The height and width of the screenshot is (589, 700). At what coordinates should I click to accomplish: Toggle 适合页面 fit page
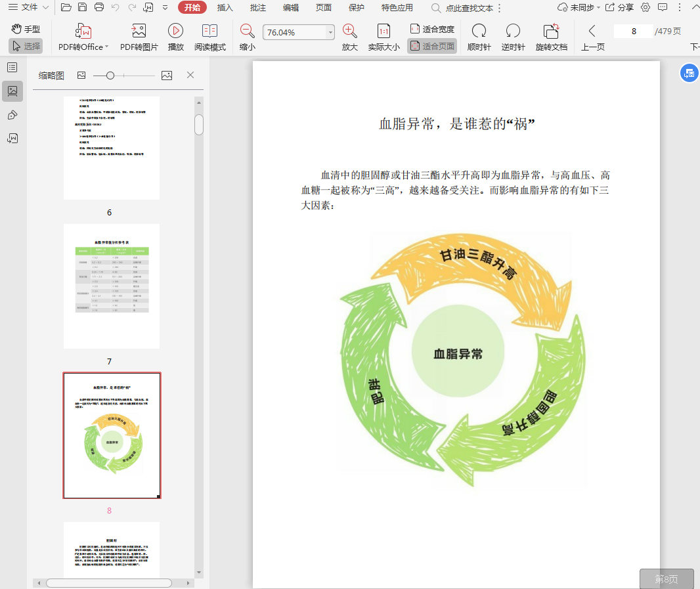[432, 46]
